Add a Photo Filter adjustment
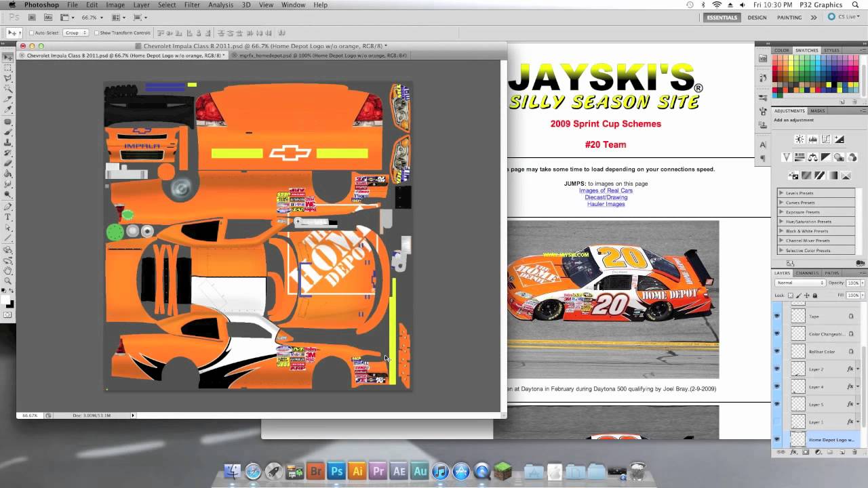Image resolution: width=868 pixels, height=488 pixels. [839, 157]
